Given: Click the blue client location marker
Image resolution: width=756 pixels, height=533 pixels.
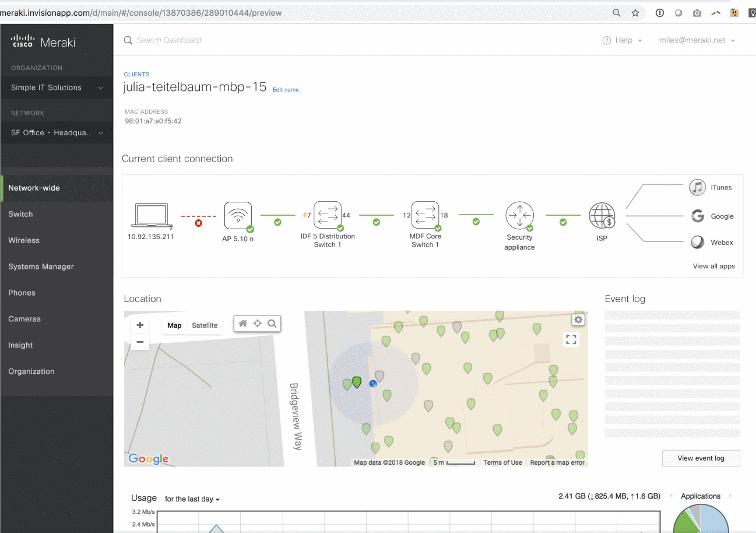Looking at the screenshot, I should (x=373, y=383).
